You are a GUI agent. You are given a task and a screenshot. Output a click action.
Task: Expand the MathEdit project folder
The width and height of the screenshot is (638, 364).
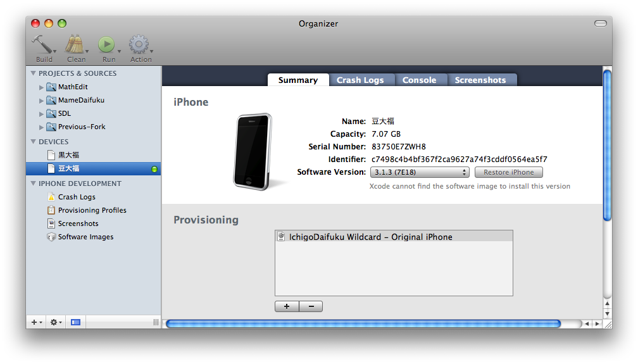coord(42,87)
